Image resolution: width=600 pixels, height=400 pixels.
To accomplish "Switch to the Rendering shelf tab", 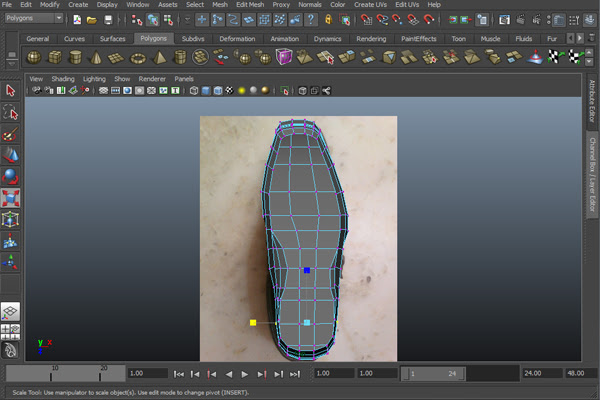I will pos(371,39).
